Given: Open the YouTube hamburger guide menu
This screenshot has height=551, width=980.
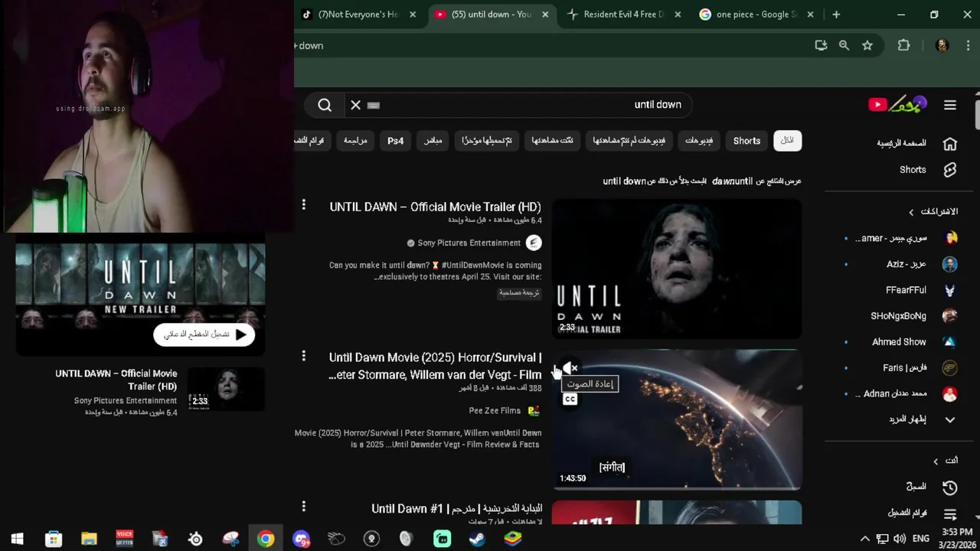Looking at the screenshot, I should point(950,105).
